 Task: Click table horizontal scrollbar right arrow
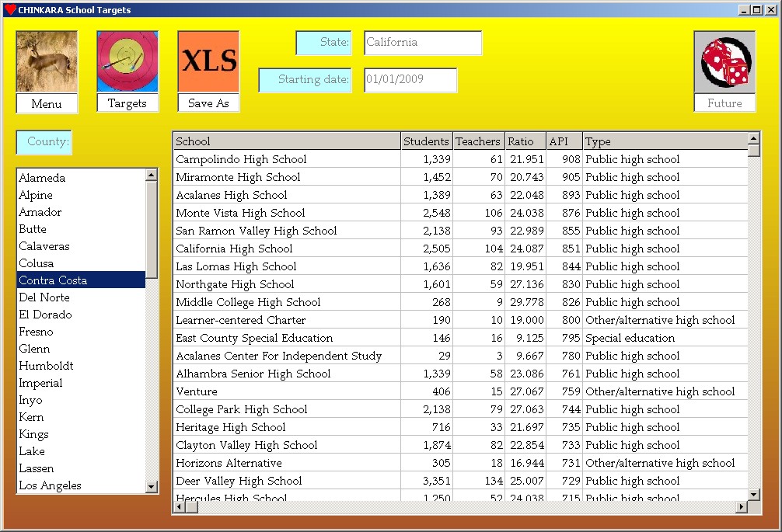coord(741,507)
